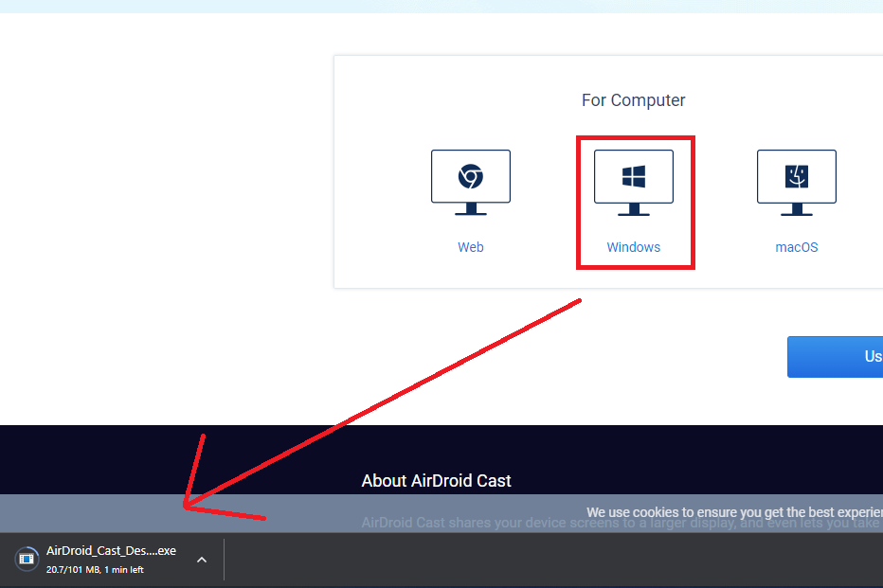Click the light blue strip at page top
Viewport: 883px width, 588px height.
tap(441, 6)
